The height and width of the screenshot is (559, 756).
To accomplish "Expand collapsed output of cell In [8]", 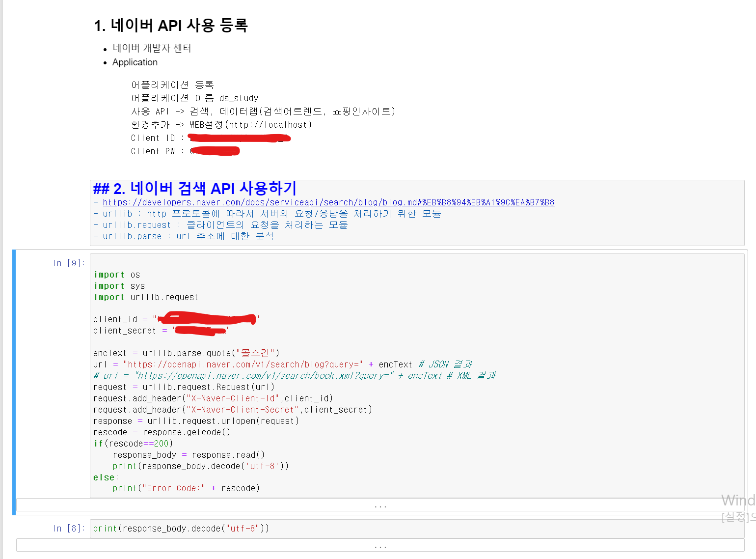I will click(x=380, y=545).
